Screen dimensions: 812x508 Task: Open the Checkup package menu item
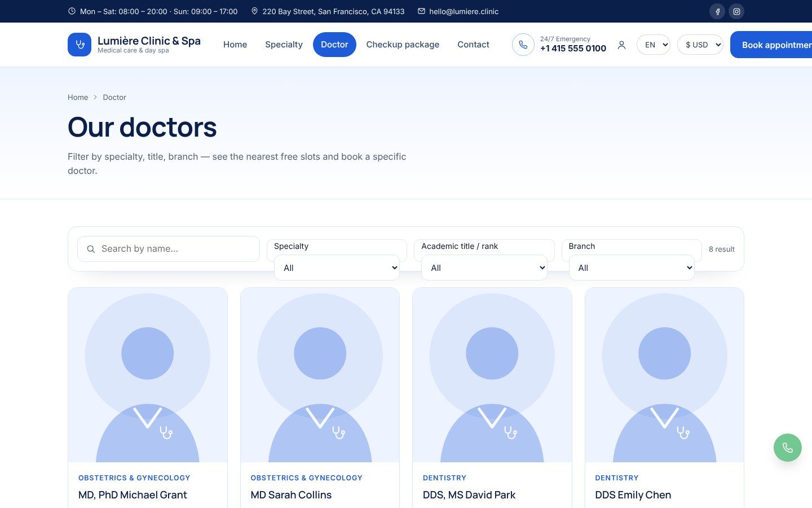pos(403,45)
